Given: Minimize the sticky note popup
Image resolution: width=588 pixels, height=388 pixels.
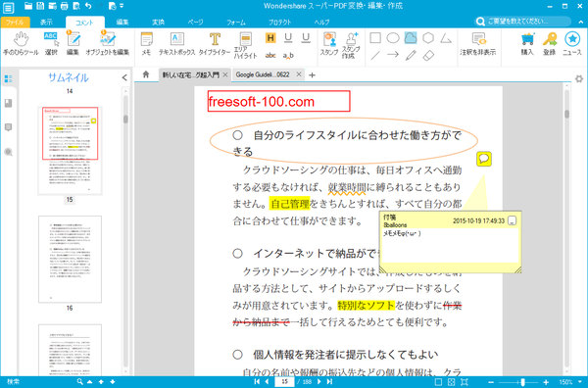Looking at the screenshot, I should (x=512, y=220).
